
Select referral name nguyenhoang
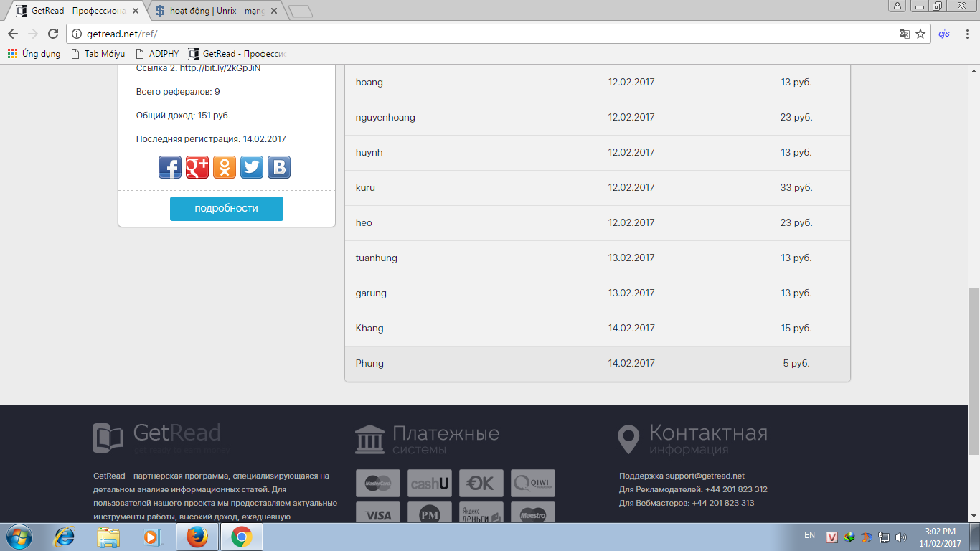[x=385, y=117]
